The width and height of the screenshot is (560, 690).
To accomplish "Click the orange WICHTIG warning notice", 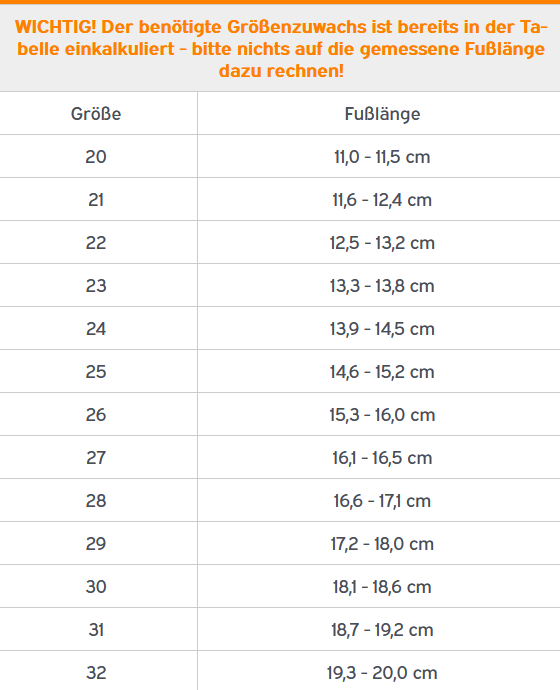I will [x=281, y=48].
